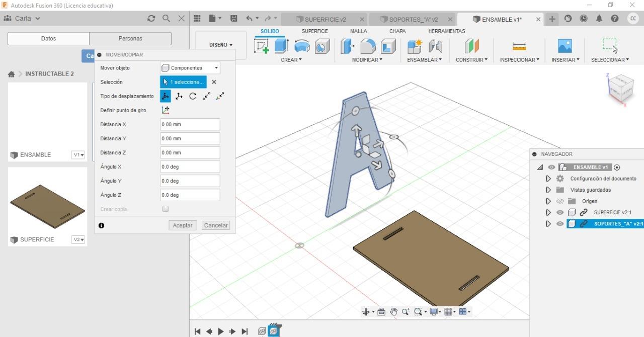Toggle visibility of ENSAMBLE v1 root
The width and height of the screenshot is (644, 337).
552,167
